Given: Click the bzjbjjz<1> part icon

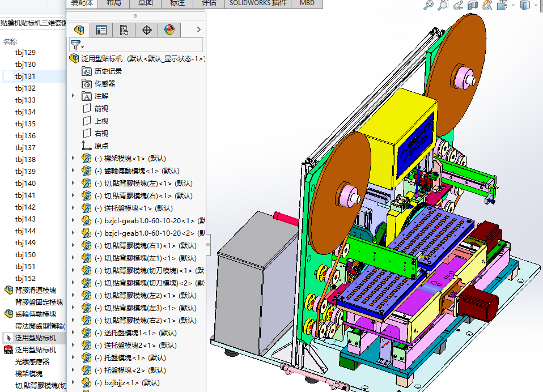Looking at the screenshot, I should [87, 383].
